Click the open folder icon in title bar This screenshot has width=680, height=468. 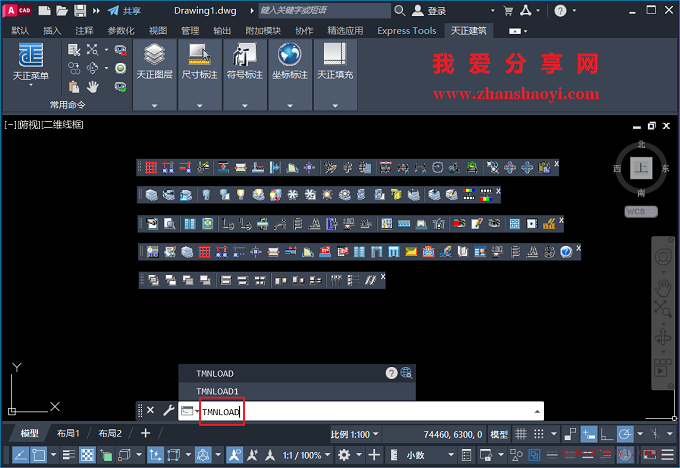(x=62, y=10)
